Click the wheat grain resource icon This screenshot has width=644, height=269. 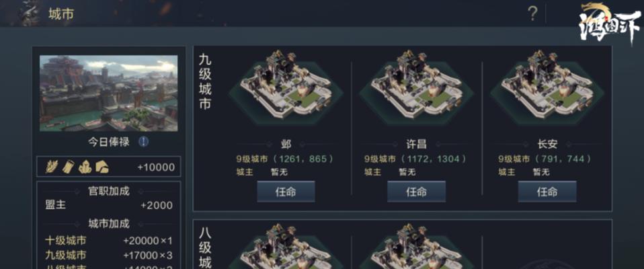pyautogui.click(x=52, y=166)
